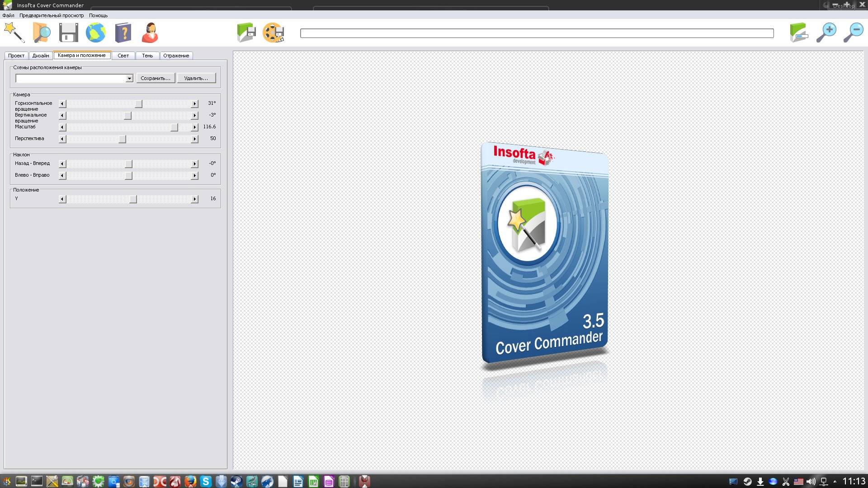The width and height of the screenshot is (868, 488).
Task: Open the terminal in the taskbar
Action: pos(37,482)
